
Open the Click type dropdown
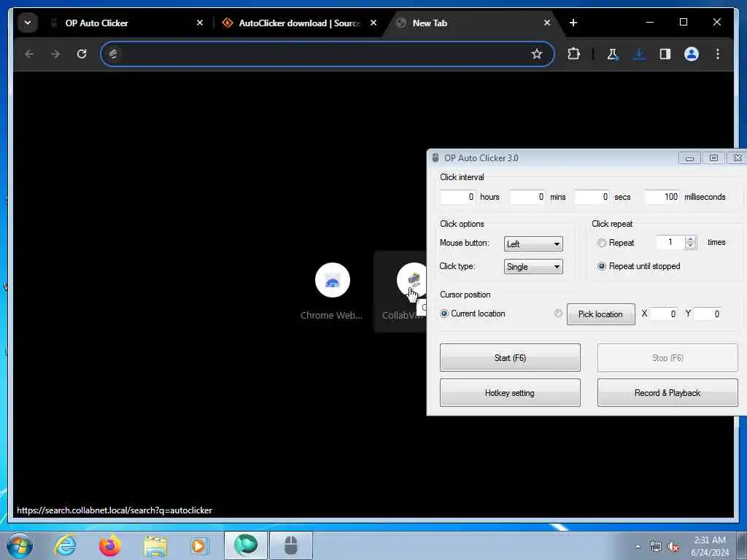[533, 267]
